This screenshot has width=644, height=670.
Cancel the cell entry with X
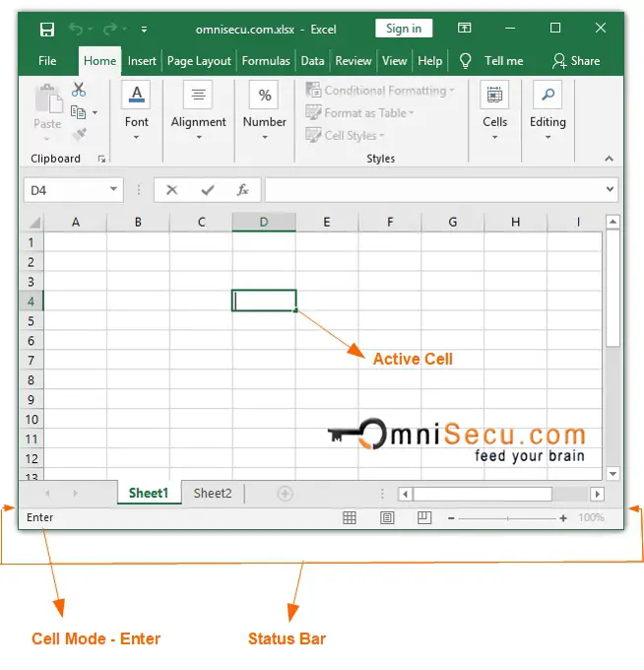[x=171, y=190]
